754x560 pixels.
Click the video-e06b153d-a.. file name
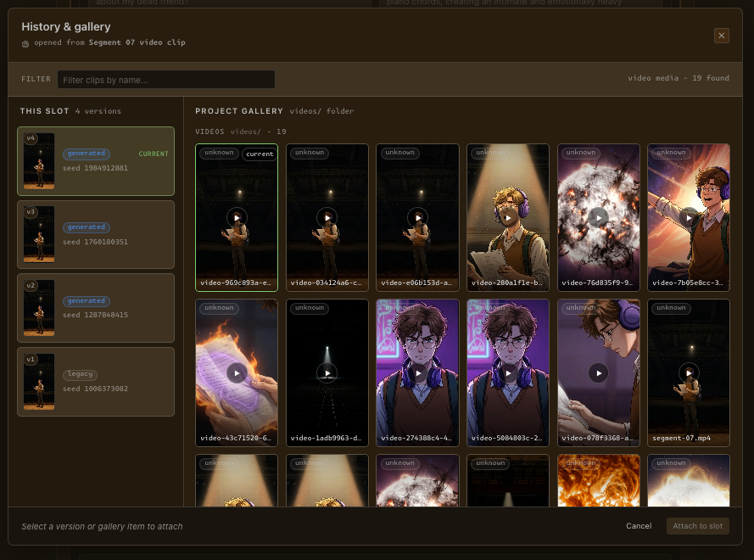[416, 283]
